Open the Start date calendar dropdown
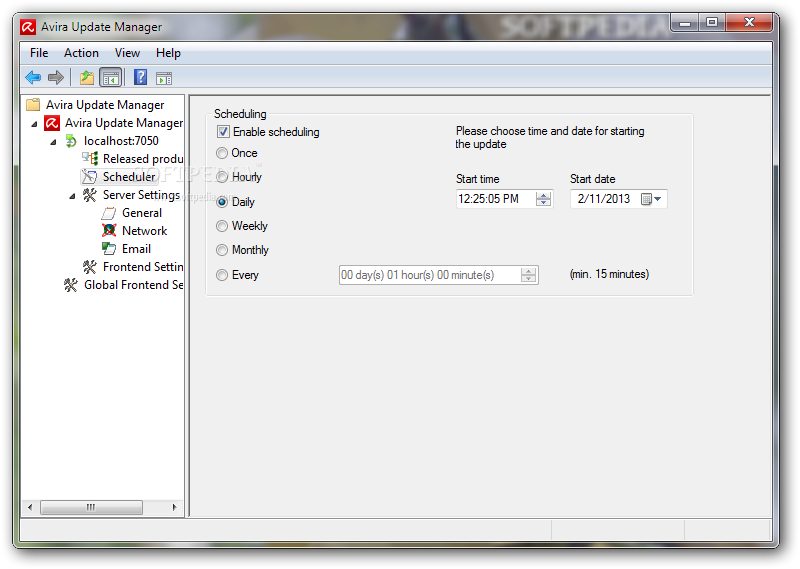This screenshot has height=569, width=800. tap(651, 199)
